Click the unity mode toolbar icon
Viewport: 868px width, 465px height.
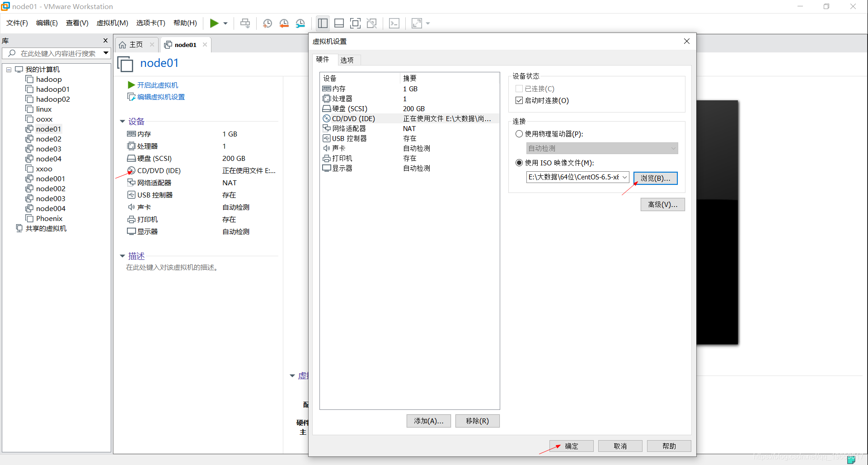(x=371, y=23)
